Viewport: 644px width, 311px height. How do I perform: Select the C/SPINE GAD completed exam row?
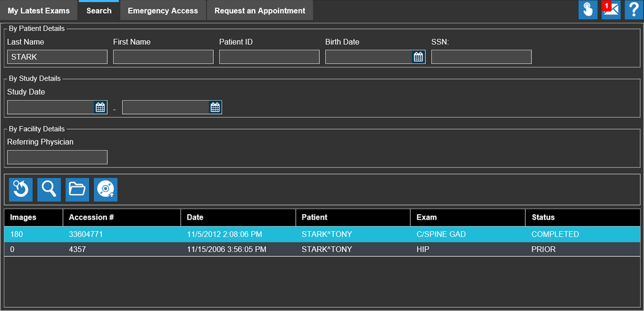(x=322, y=234)
